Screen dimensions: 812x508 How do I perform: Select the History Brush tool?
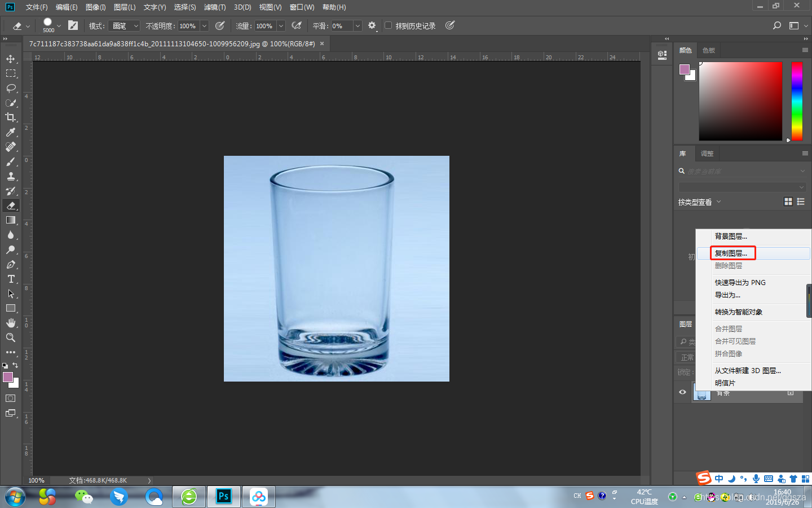tap(11, 191)
